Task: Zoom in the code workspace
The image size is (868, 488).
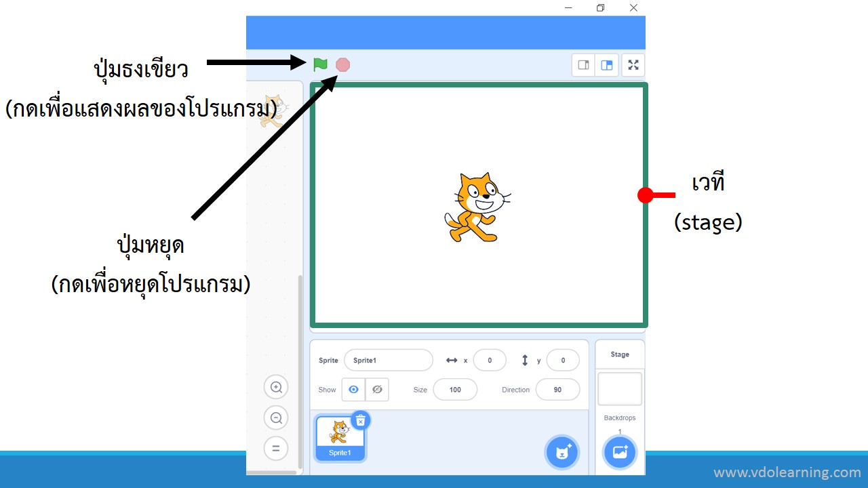Action: (276, 387)
